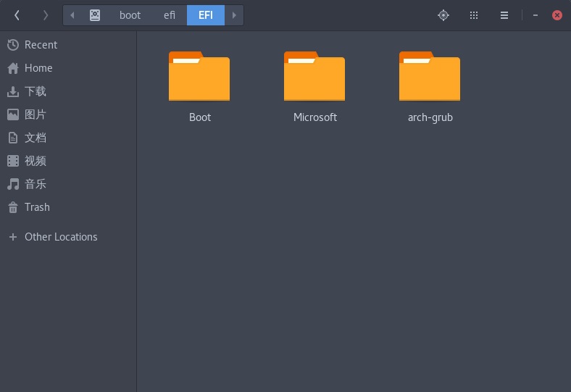Click the Recent clock icon in the sidebar
This screenshot has width=571, height=392.
(x=13, y=45)
